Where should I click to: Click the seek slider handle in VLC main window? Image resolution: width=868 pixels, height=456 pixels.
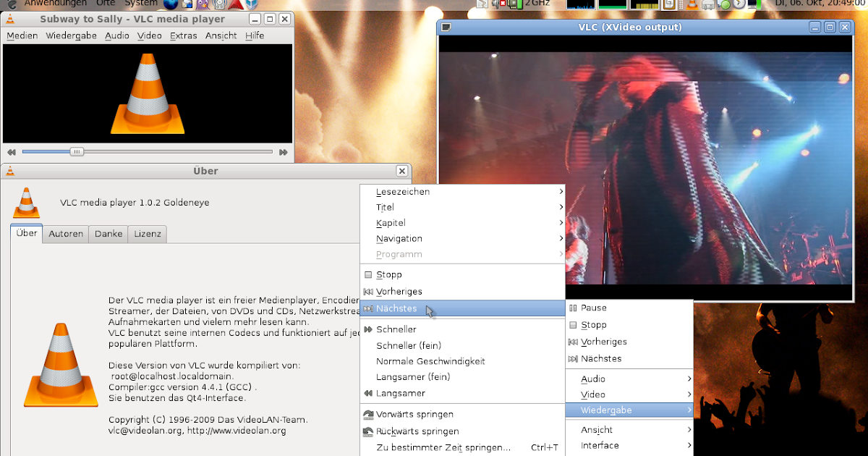76,152
